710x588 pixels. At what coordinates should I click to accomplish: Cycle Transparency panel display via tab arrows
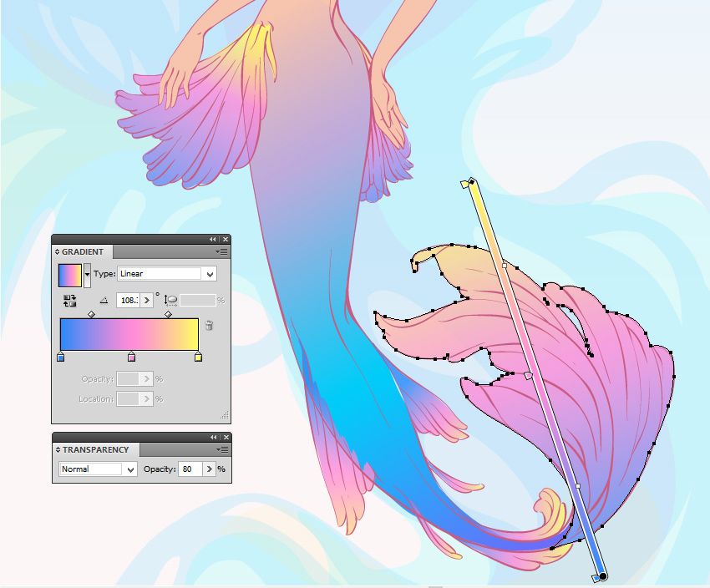[x=58, y=449]
